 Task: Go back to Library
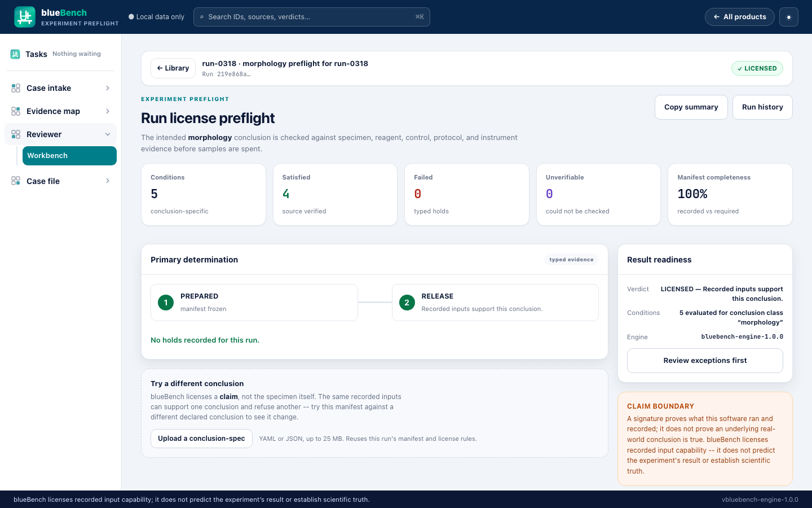coord(173,68)
